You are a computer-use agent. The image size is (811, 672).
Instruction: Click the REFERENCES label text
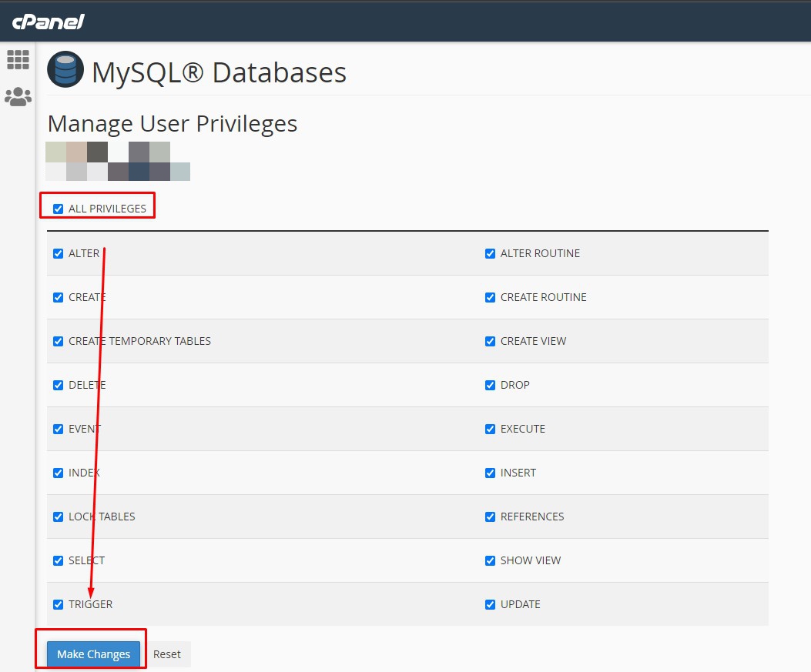[x=532, y=517]
